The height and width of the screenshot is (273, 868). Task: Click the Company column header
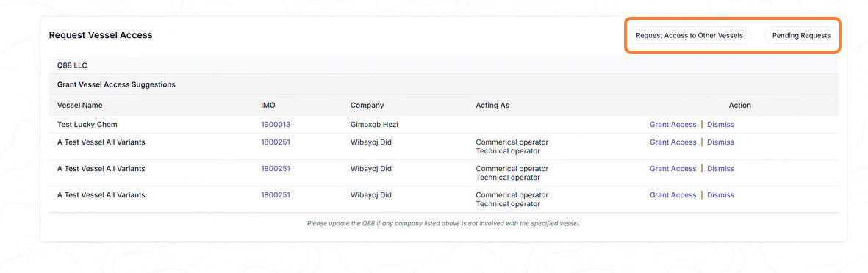pos(367,105)
